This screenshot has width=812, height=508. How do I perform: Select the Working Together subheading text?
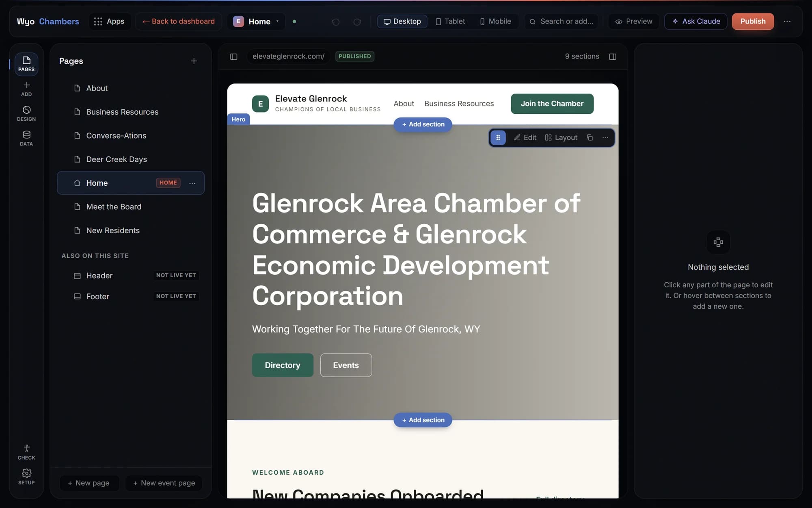click(x=366, y=329)
